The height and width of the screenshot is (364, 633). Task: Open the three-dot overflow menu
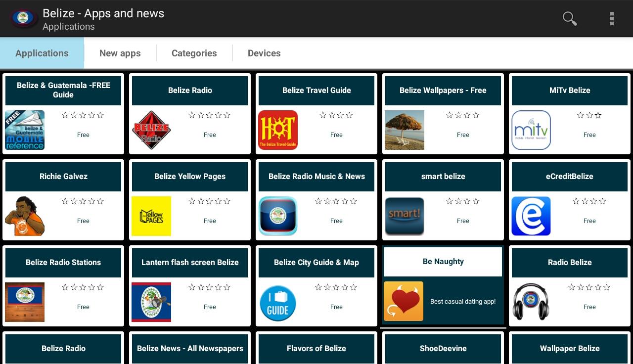(612, 19)
